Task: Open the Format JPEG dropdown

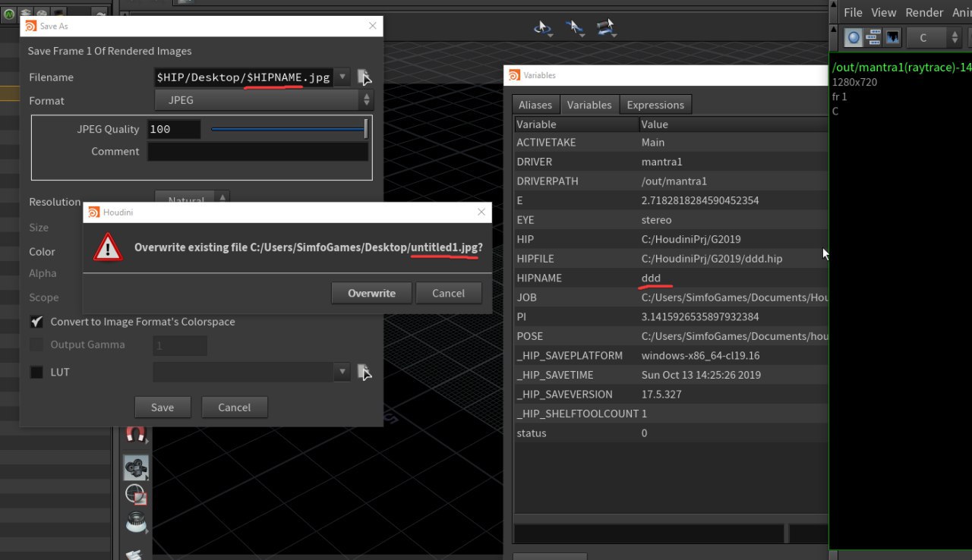Action: coord(264,100)
